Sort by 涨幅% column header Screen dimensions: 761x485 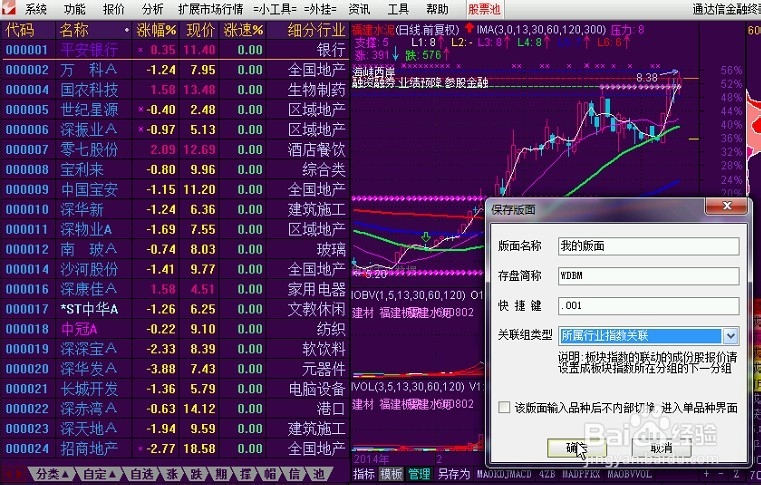[156, 30]
